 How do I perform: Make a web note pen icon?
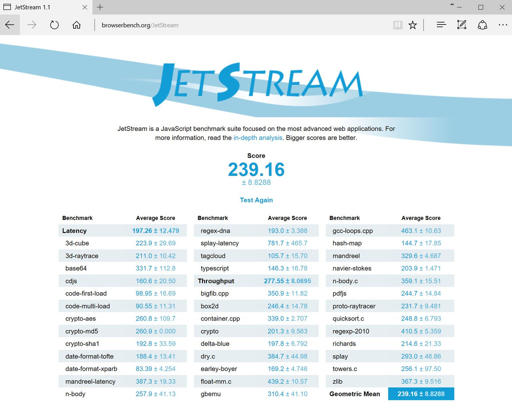pos(462,25)
